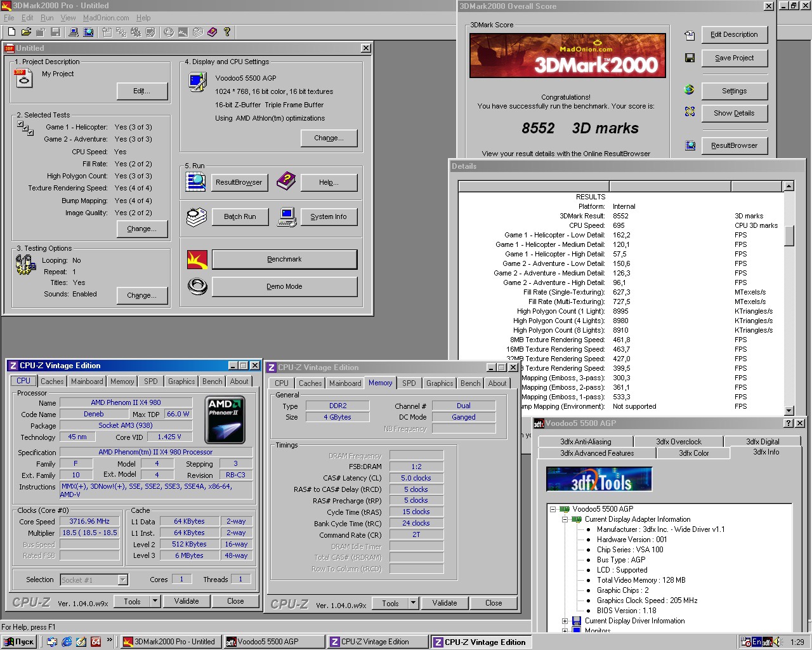Click the Display and CPU Settings monitor icon
The height and width of the screenshot is (650, 812).
197,82
